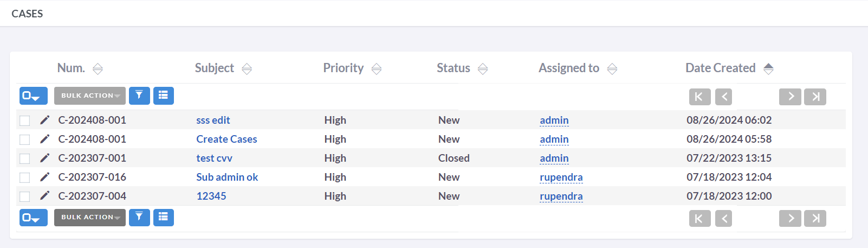Click pencil icon for 'test cvv' case

click(45, 158)
